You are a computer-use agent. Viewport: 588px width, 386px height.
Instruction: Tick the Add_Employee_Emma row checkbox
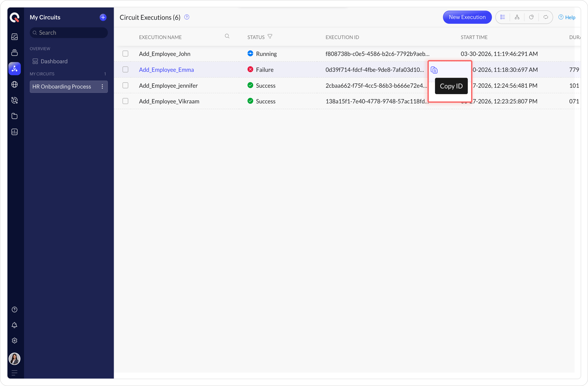coord(125,69)
